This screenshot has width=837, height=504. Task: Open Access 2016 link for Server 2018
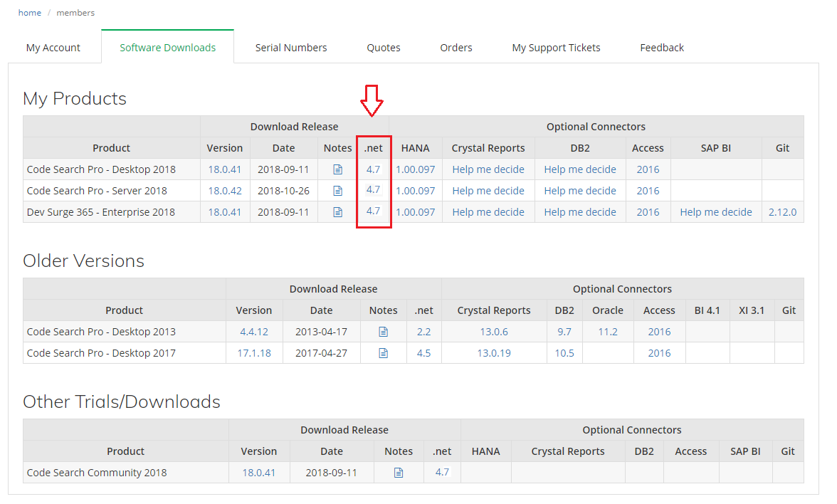click(648, 191)
